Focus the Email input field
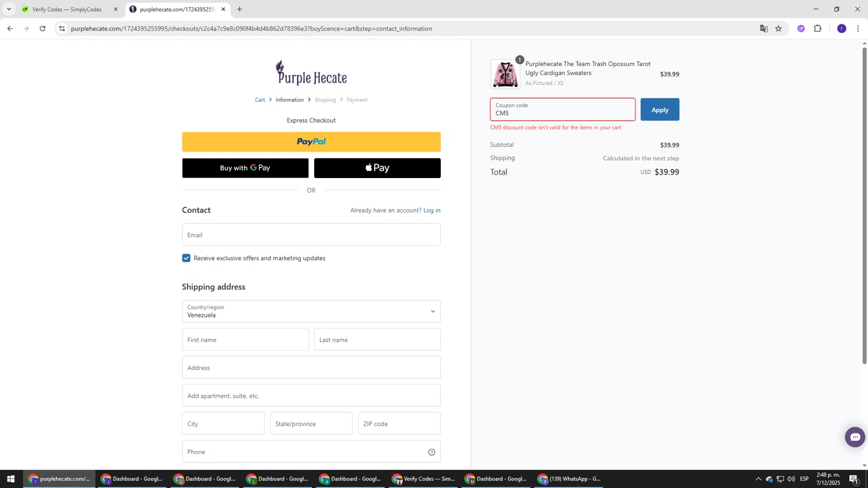Viewport: 868px width, 488px height. pyautogui.click(x=311, y=235)
